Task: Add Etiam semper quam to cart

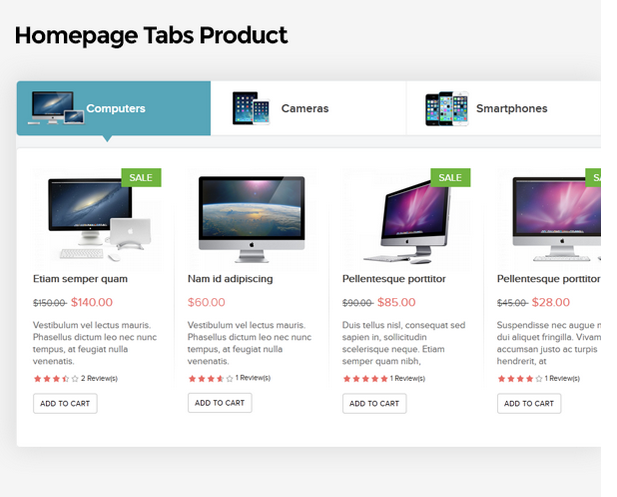Action: [65, 403]
